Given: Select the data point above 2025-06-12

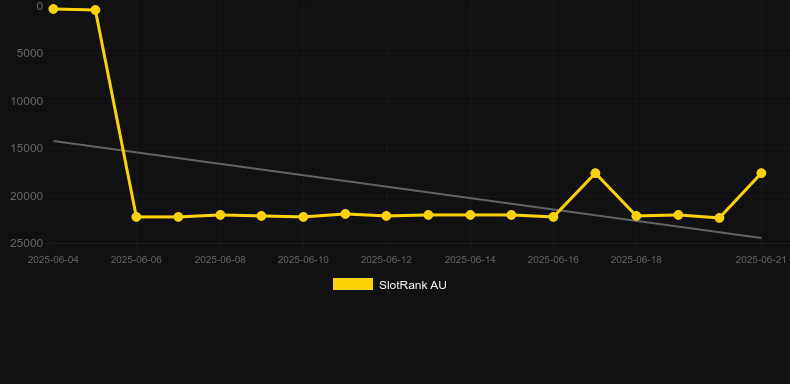Looking at the screenshot, I should tap(386, 216).
